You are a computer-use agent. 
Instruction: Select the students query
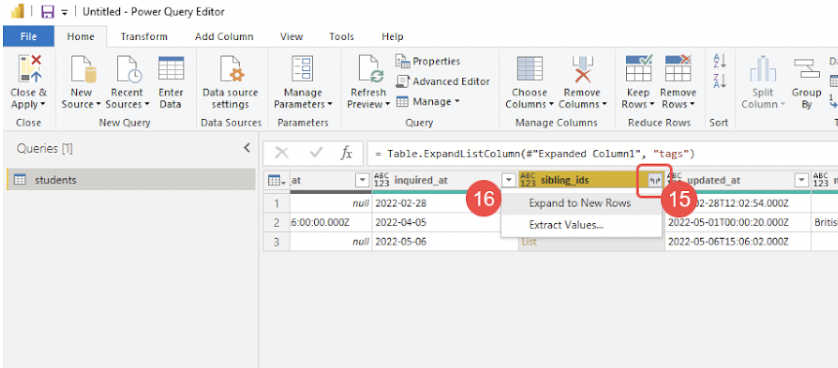131,180
